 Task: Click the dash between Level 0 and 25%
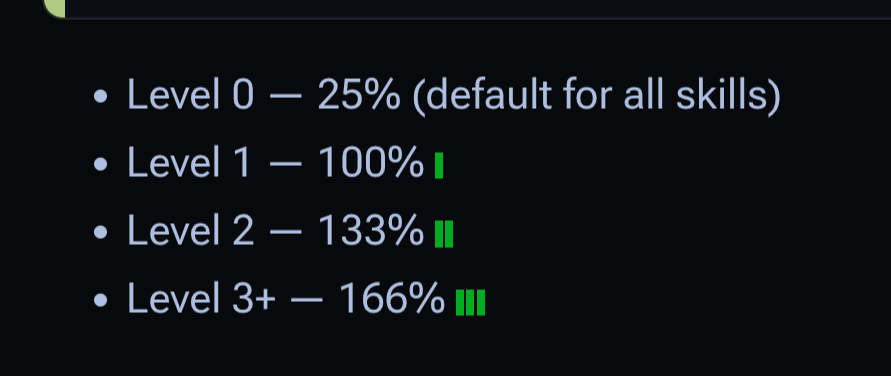pos(285,97)
